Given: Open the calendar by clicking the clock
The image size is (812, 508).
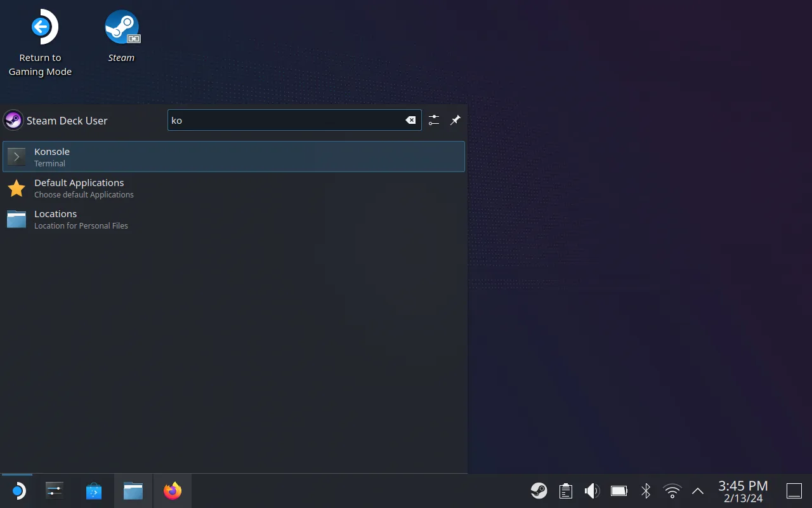Looking at the screenshot, I should click(x=742, y=490).
